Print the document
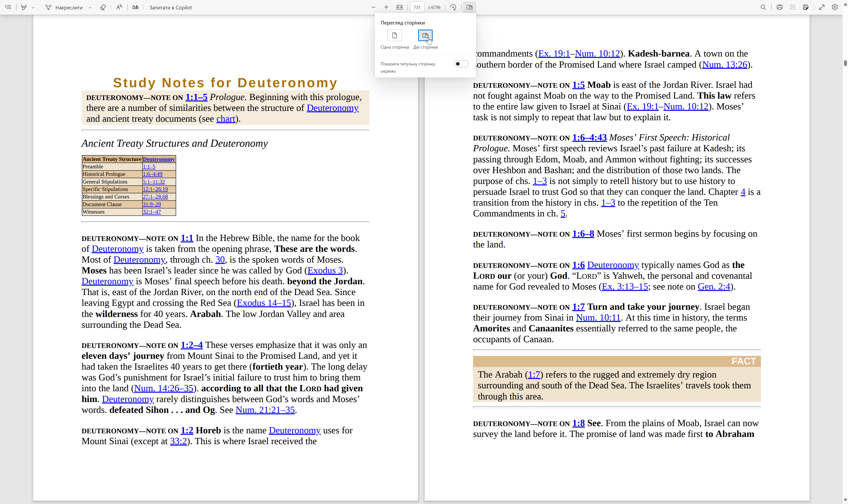848x504 pixels. point(779,7)
